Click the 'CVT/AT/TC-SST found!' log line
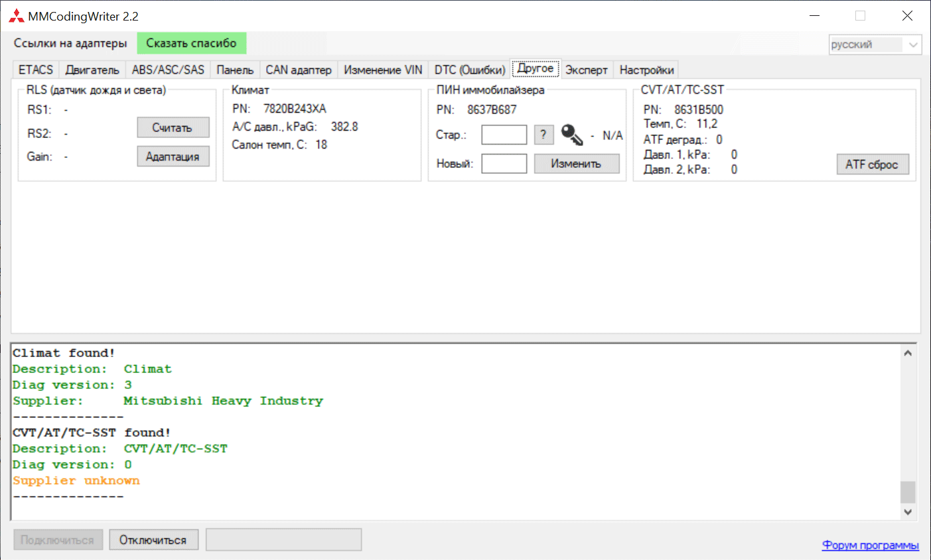The height and width of the screenshot is (560, 931). (x=92, y=433)
